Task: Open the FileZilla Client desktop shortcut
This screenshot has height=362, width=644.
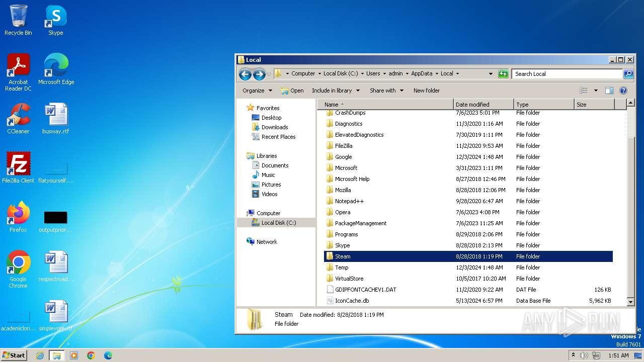Action: click(18, 168)
